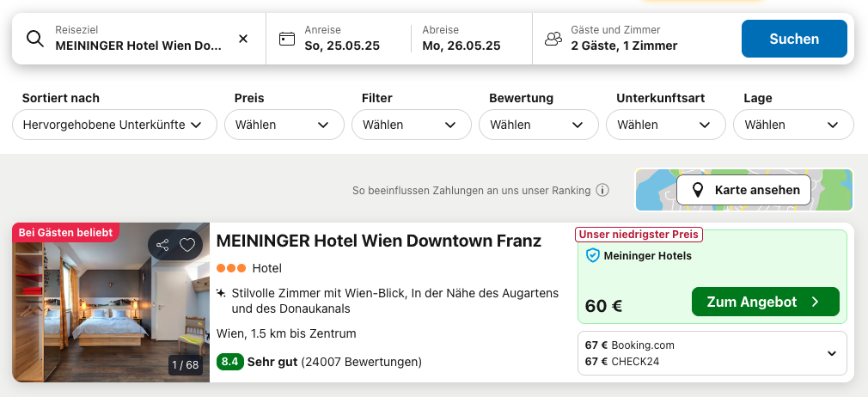Click the arrow chevron in Zum Angebot
Screen dimensions: 868x397
click(x=815, y=302)
